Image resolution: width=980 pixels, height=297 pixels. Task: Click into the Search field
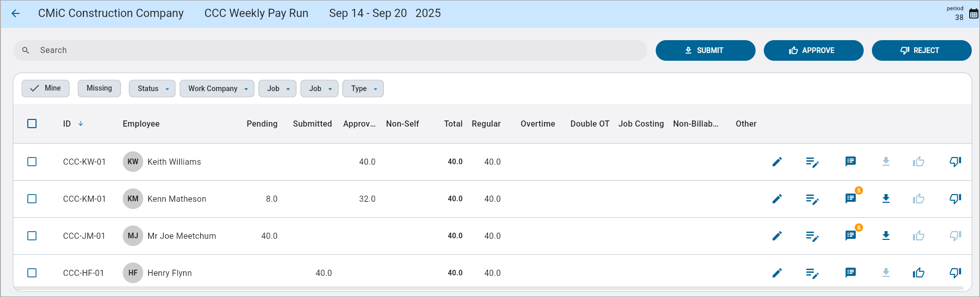click(329, 50)
